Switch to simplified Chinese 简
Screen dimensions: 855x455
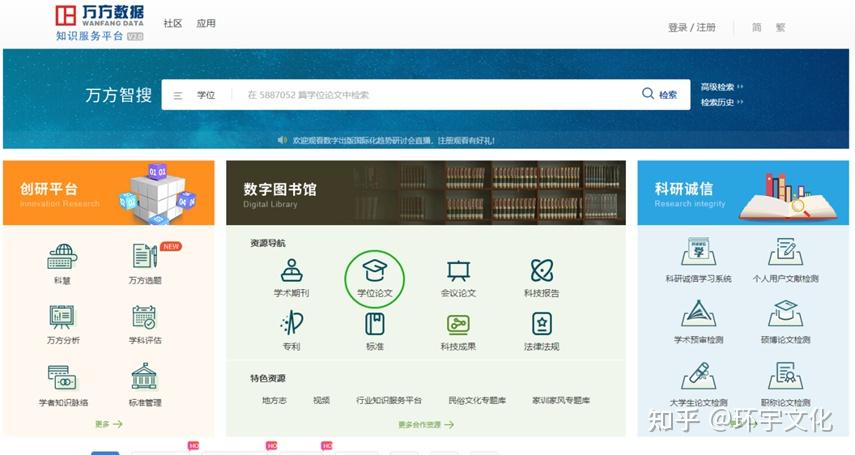[757, 27]
